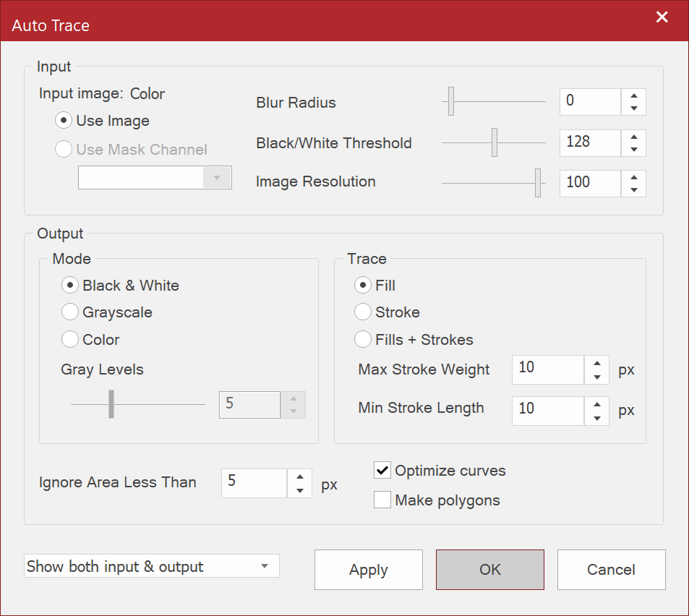This screenshot has width=689, height=616.
Task: Cancel the Auto Trace dialog
Action: (611, 570)
